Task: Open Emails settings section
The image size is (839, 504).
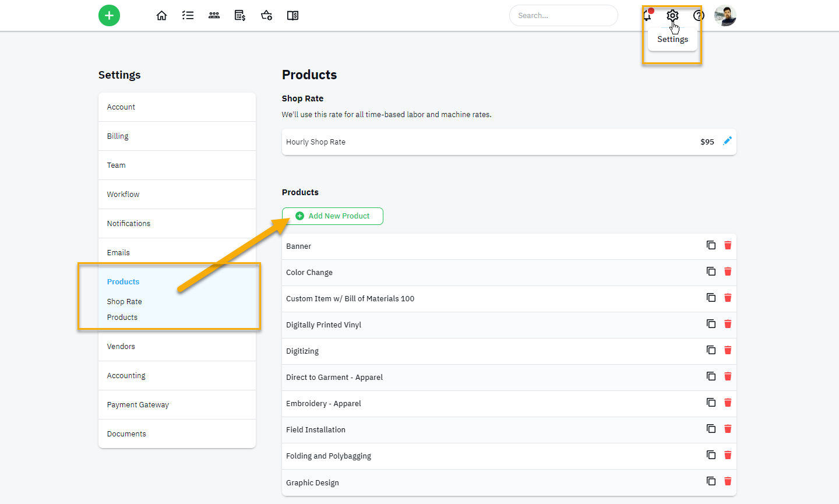Action: pos(177,253)
